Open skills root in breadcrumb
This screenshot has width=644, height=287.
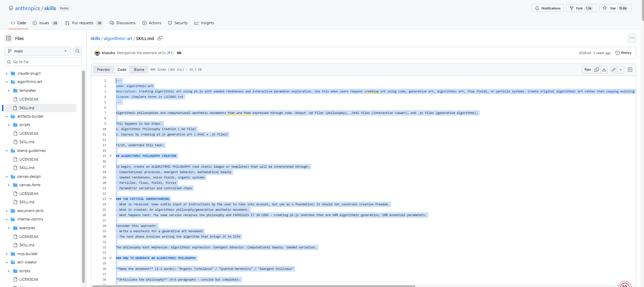pos(95,38)
